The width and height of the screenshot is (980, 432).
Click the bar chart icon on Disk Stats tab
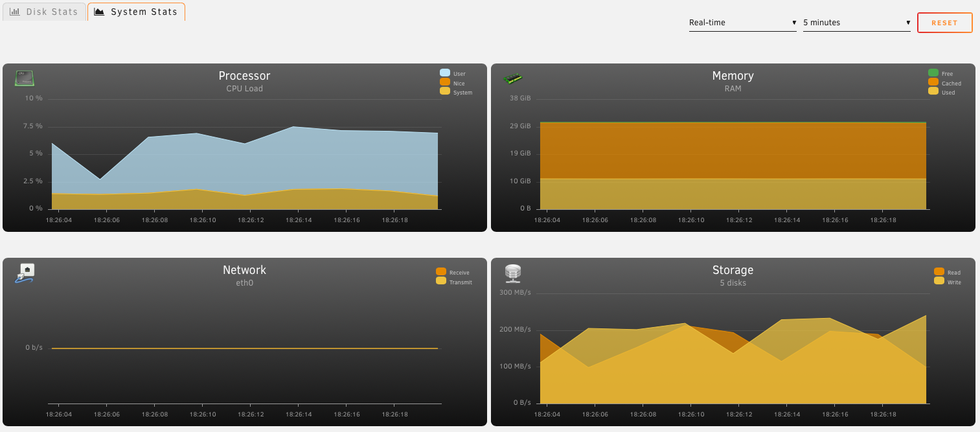[x=14, y=12]
